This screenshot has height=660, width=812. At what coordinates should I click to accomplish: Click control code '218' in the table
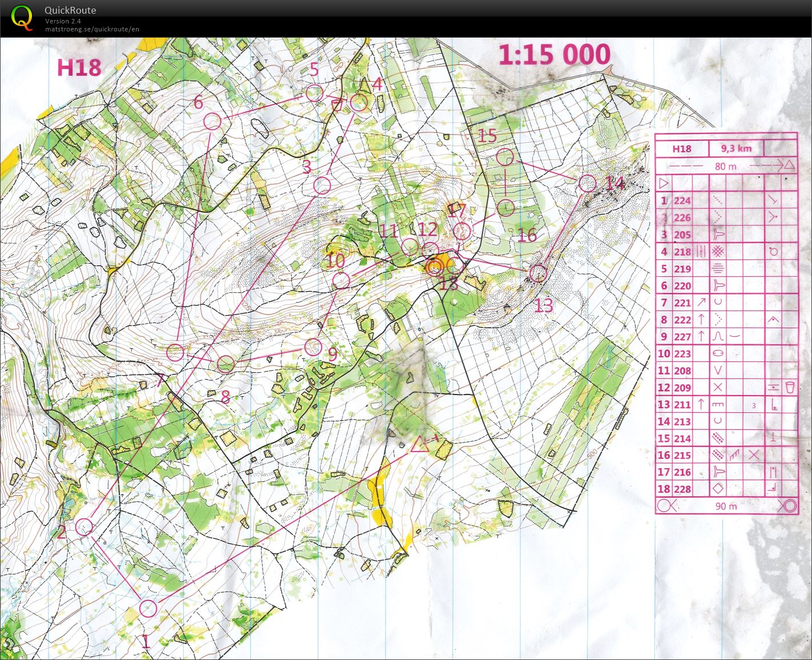pos(682,252)
